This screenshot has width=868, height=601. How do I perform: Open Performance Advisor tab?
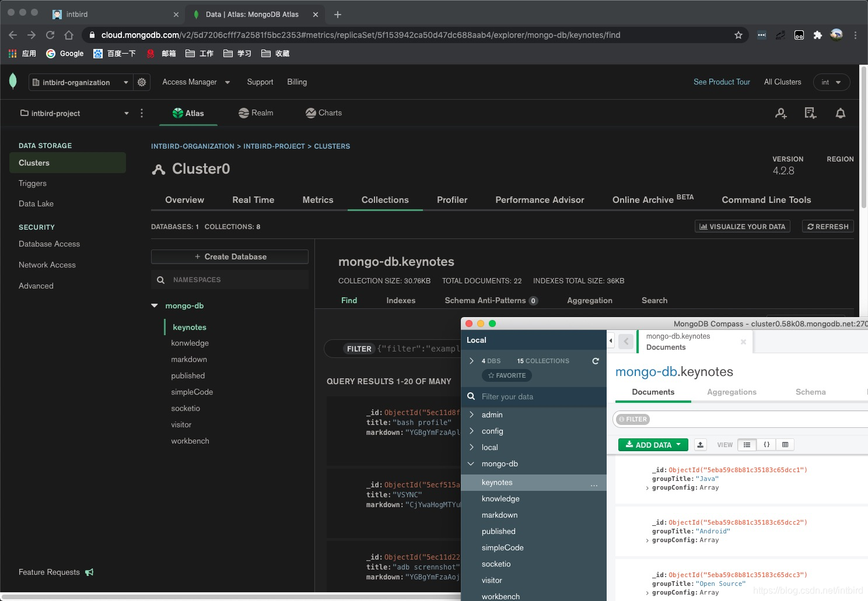tap(540, 200)
